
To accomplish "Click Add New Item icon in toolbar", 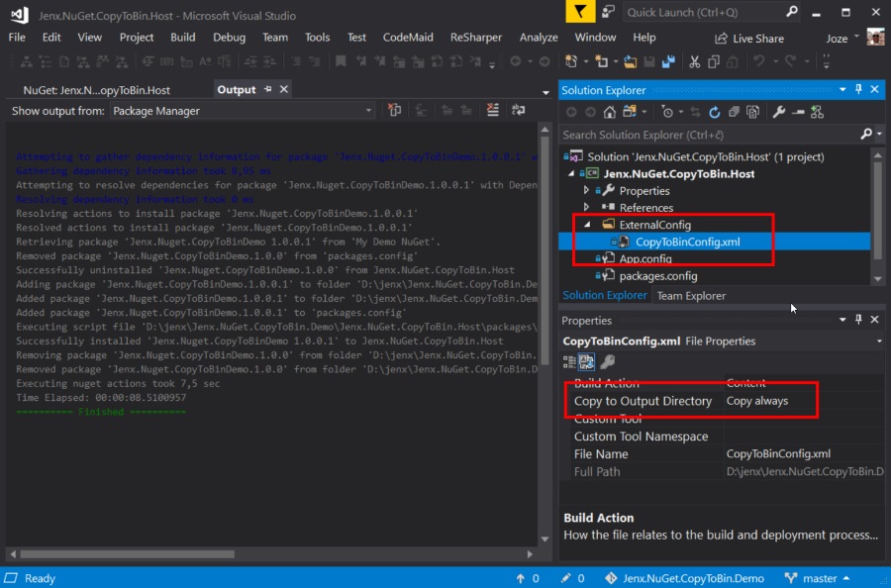I will coord(601,61).
